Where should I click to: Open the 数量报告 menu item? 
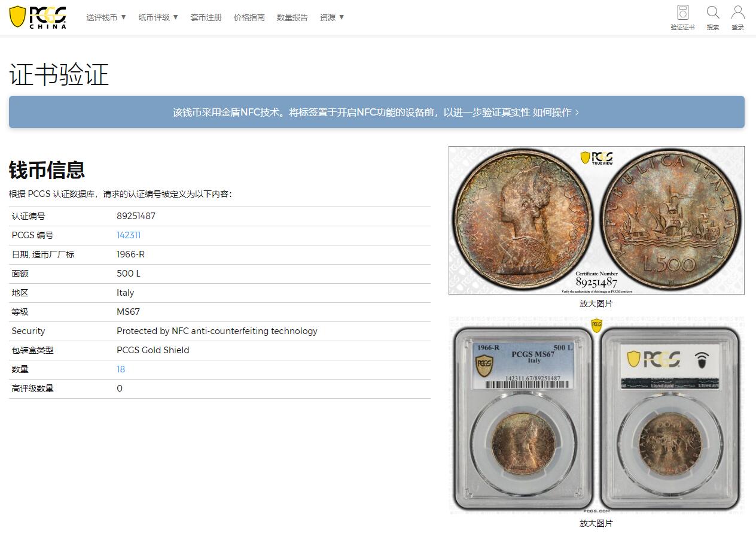[292, 17]
